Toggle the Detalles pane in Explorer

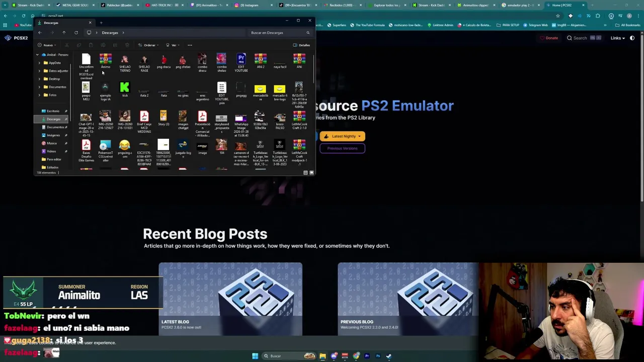(301, 45)
